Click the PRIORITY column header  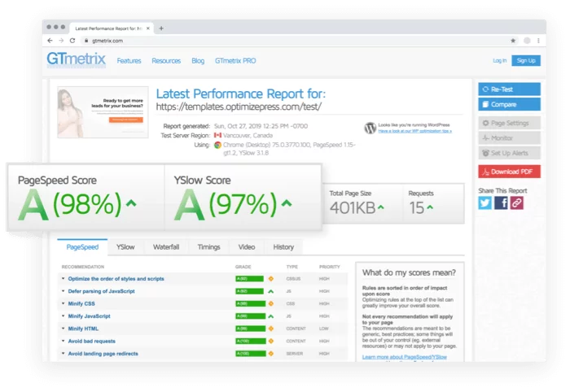(329, 267)
